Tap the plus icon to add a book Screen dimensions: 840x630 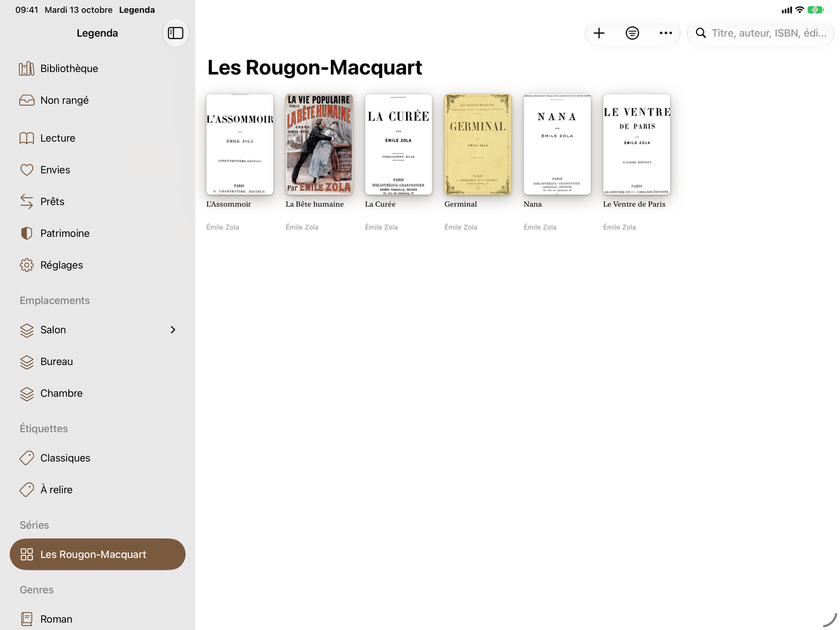[x=599, y=33]
